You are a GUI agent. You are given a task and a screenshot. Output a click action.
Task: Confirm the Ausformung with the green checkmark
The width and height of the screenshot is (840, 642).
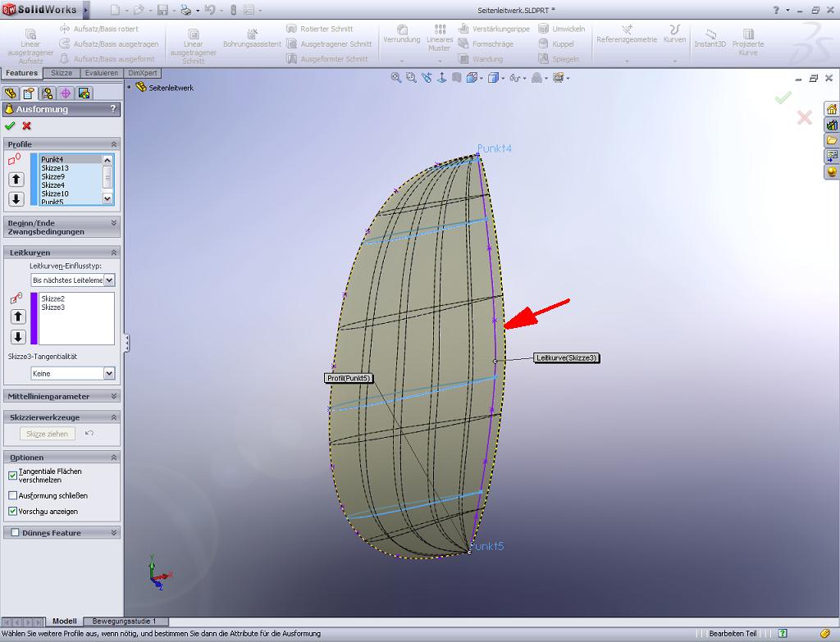(x=10, y=125)
